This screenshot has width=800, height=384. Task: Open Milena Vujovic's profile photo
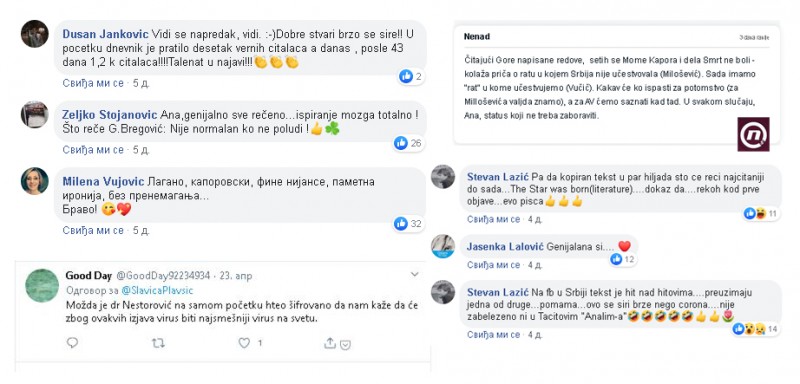(35, 181)
